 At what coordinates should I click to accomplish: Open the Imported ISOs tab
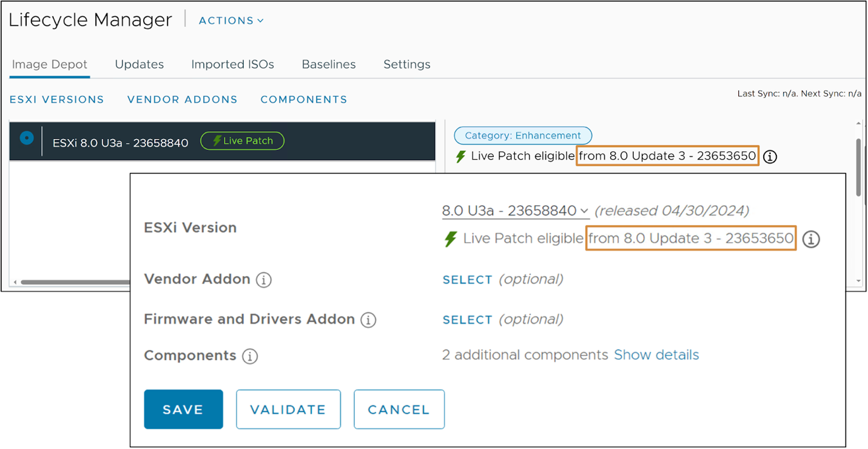pos(232,64)
